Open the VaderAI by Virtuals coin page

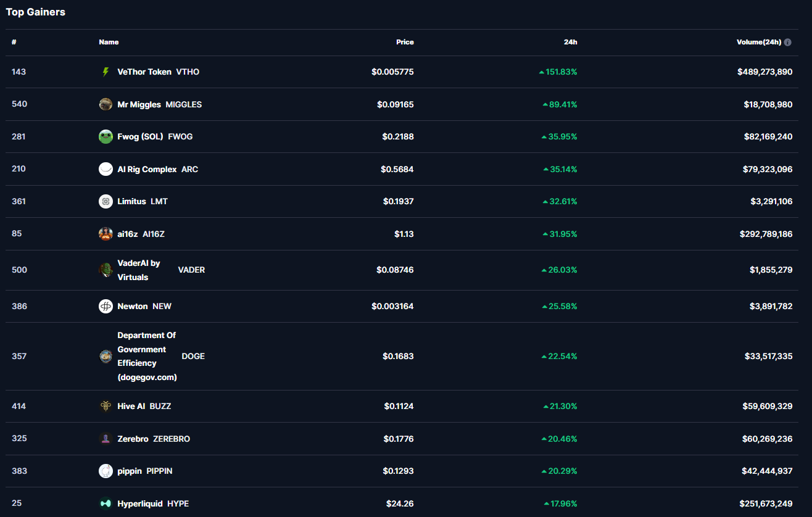pyautogui.click(x=139, y=270)
